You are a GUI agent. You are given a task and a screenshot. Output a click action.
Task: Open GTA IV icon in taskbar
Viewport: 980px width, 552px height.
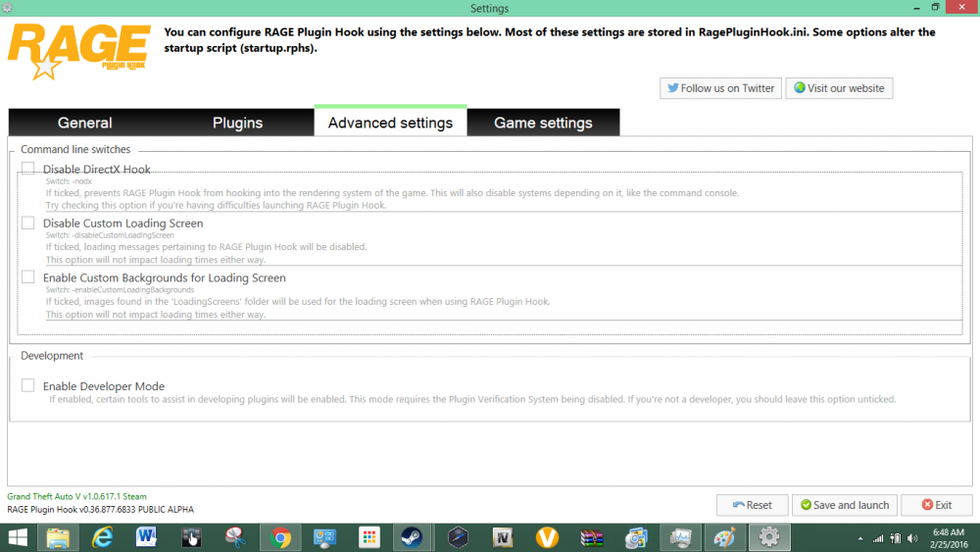pyautogui.click(x=503, y=537)
